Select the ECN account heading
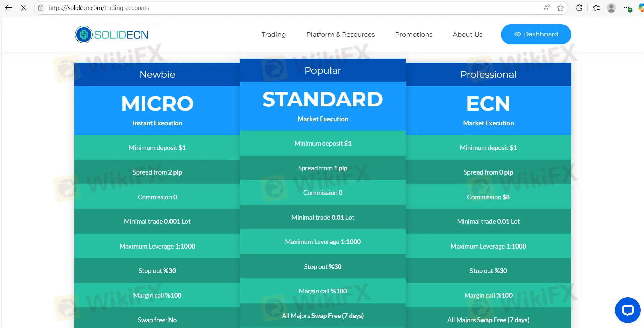 pyautogui.click(x=488, y=104)
